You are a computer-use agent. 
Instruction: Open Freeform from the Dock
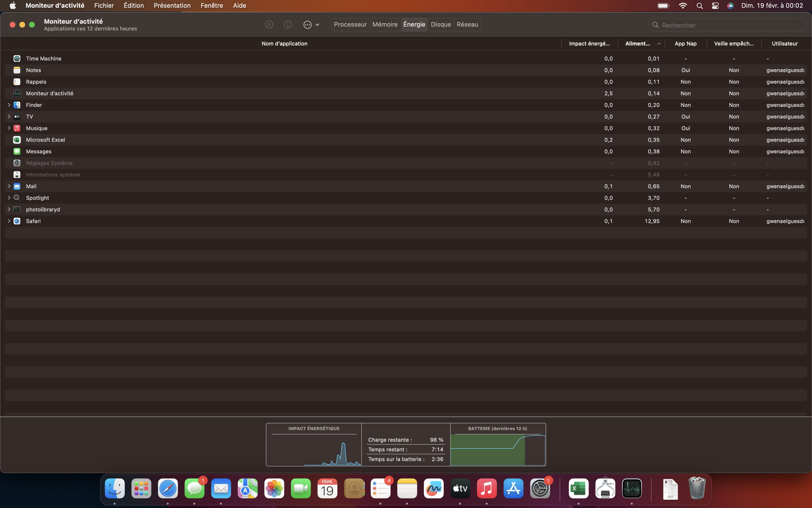coord(434,488)
